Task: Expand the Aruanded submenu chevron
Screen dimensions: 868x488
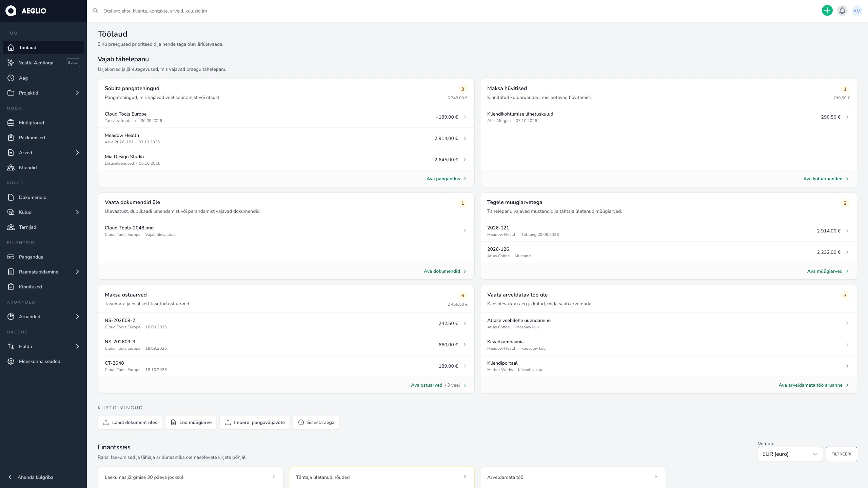Action: tap(77, 317)
